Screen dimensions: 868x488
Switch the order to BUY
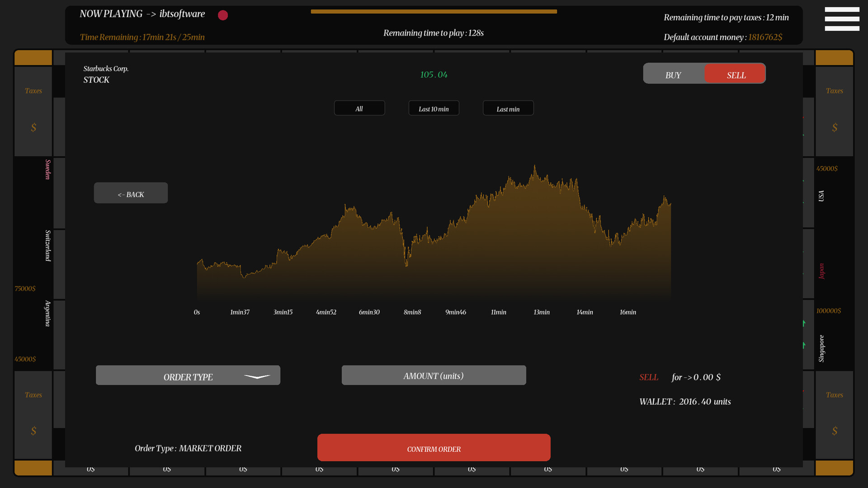[673, 73]
